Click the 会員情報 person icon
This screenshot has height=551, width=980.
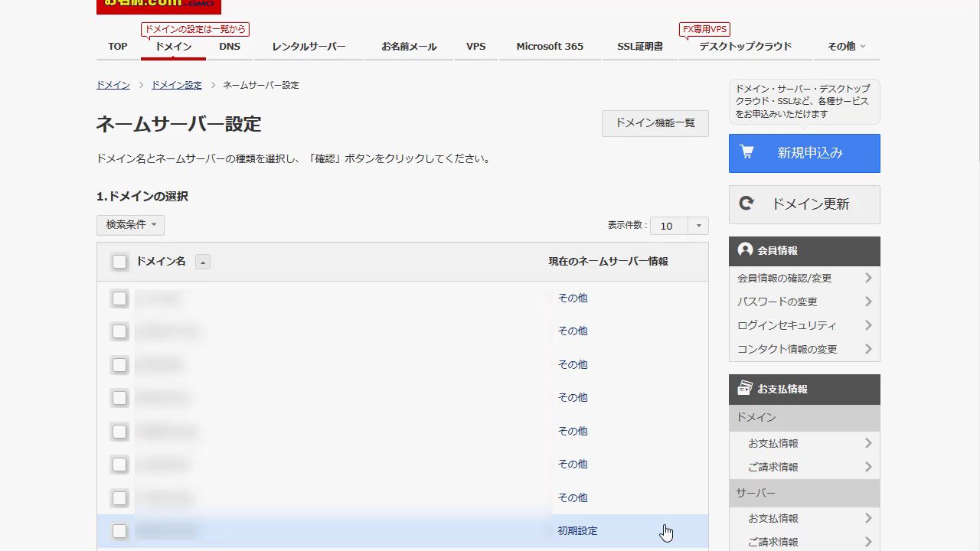745,249
